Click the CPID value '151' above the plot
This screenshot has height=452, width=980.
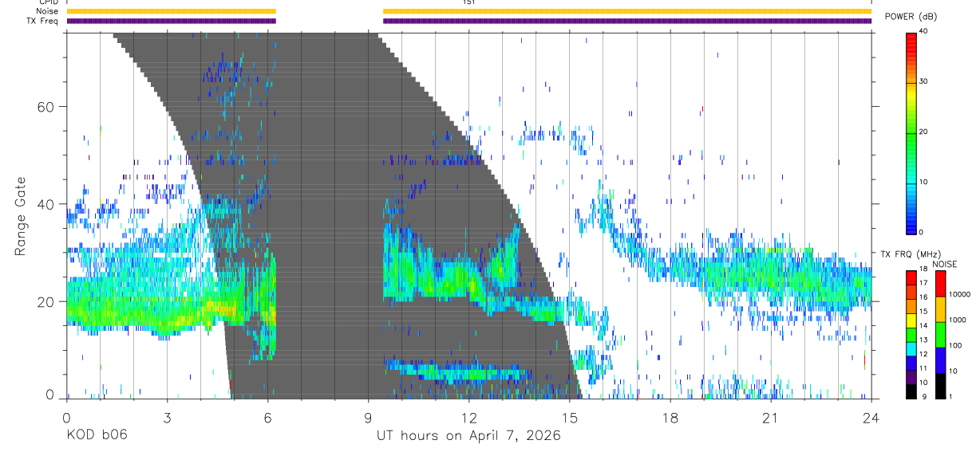[469, 2]
